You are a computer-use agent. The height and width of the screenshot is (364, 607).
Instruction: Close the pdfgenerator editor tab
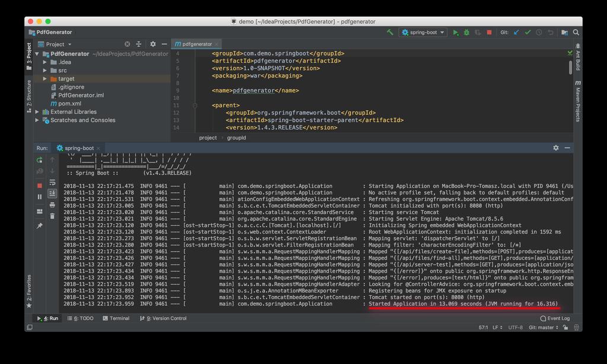pos(216,44)
